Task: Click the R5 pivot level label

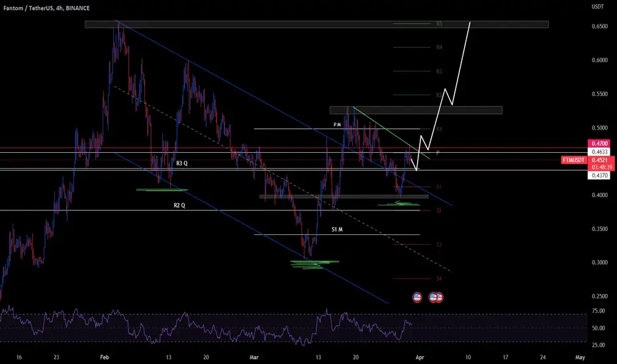Action: click(x=439, y=24)
